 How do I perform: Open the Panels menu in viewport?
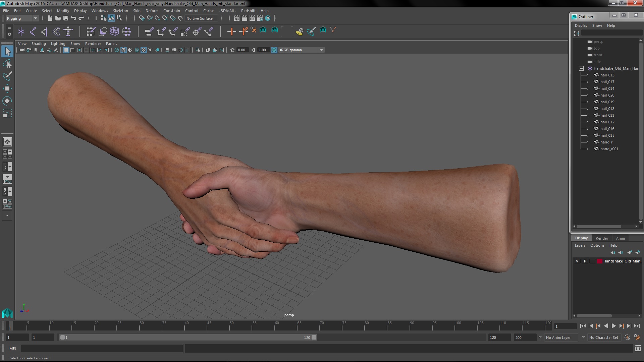pyautogui.click(x=111, y=44)
